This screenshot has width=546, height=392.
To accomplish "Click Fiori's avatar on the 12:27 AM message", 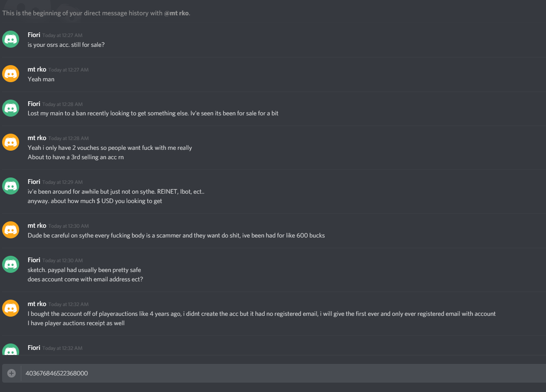I will point(11,39).
